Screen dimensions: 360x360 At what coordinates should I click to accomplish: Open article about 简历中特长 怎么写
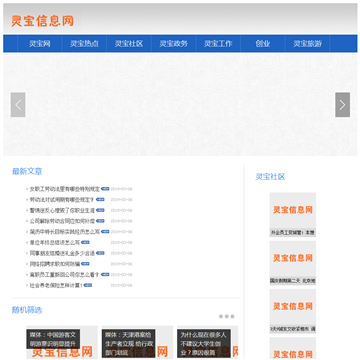[x=65, y=232]
